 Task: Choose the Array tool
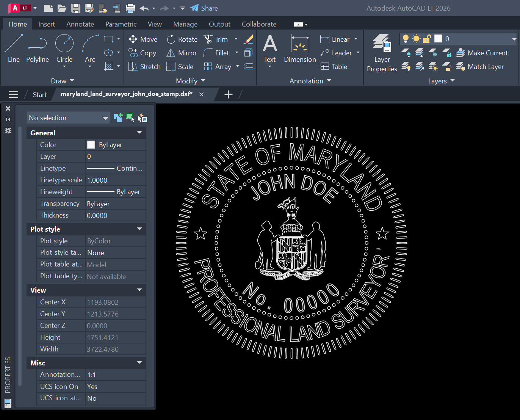[218, 67]
